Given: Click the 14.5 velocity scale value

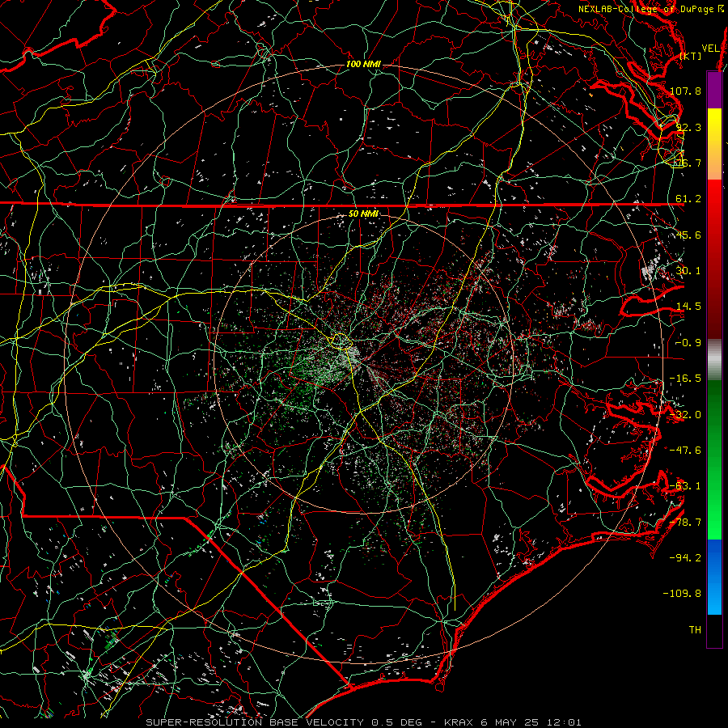Looking at the screenshot, I should coord(688,307).
